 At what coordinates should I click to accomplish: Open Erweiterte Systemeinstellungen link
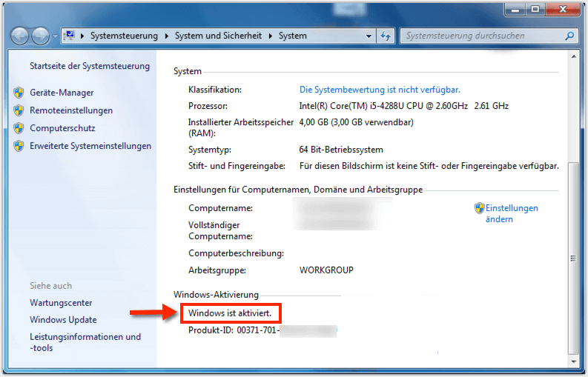[x=90, y=146]
